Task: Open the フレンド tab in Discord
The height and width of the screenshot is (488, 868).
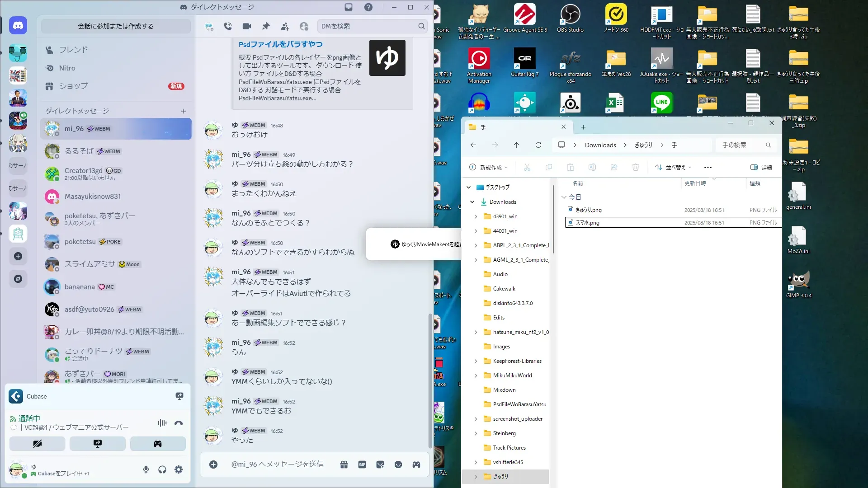Action: 73,50
